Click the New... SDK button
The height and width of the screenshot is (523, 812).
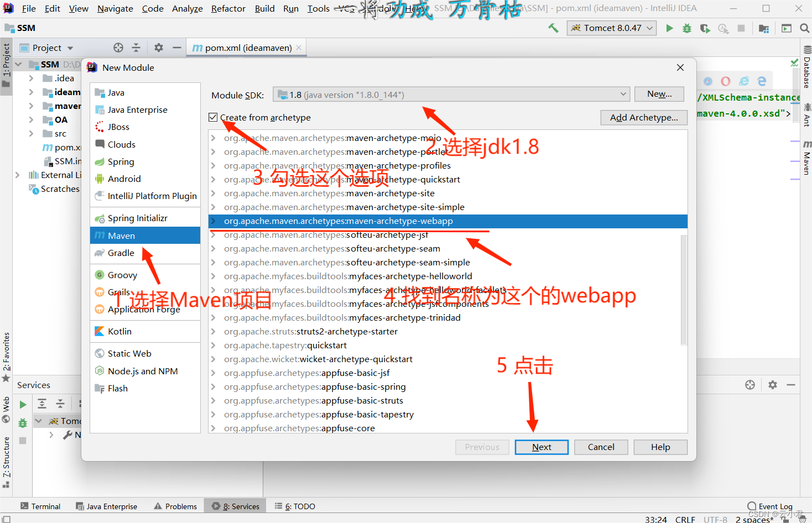pyautogui.click(x=659, y=94)
